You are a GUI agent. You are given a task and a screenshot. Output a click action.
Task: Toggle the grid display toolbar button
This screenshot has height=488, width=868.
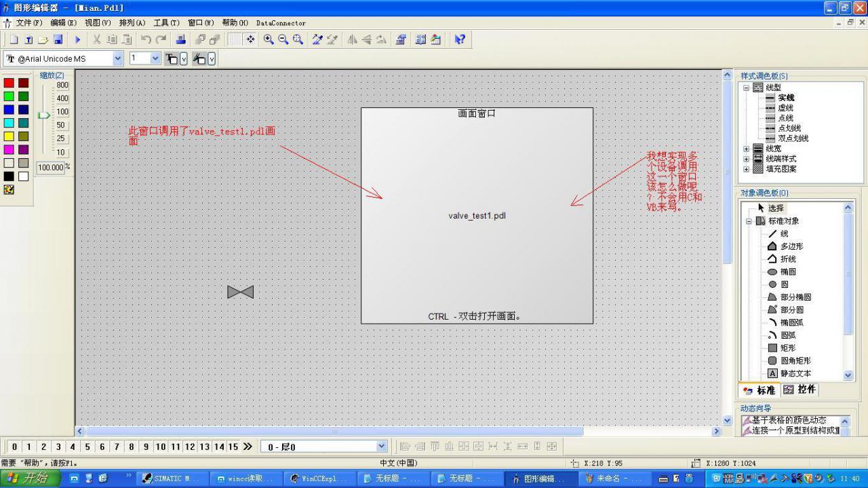(236, 39)
